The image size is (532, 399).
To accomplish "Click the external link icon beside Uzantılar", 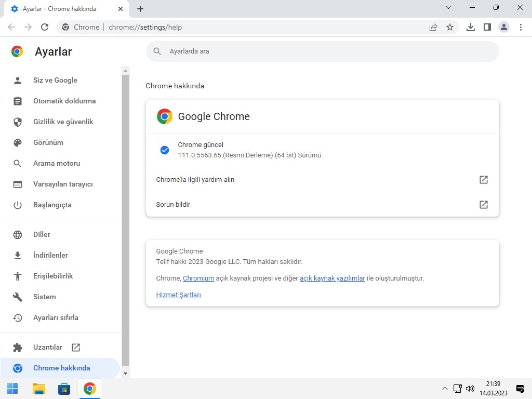I will pyautogui.click(x=76, y=348).
